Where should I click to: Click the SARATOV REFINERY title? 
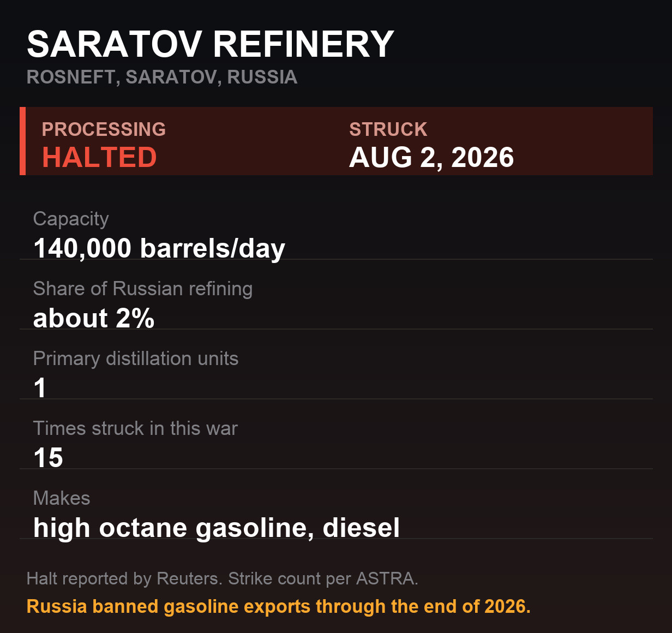pyautogui.click(x=210, y=44)
